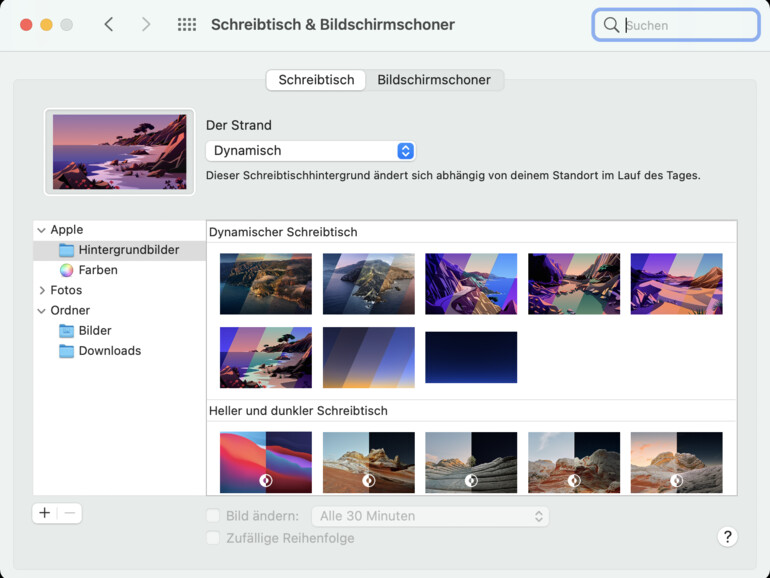Click into the Suchen search field
The width and height of the screenshot is (770, 578).
(676, 25)
